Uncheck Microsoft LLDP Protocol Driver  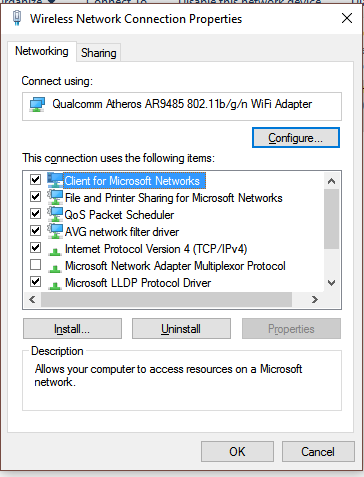(x=35, y=282)
